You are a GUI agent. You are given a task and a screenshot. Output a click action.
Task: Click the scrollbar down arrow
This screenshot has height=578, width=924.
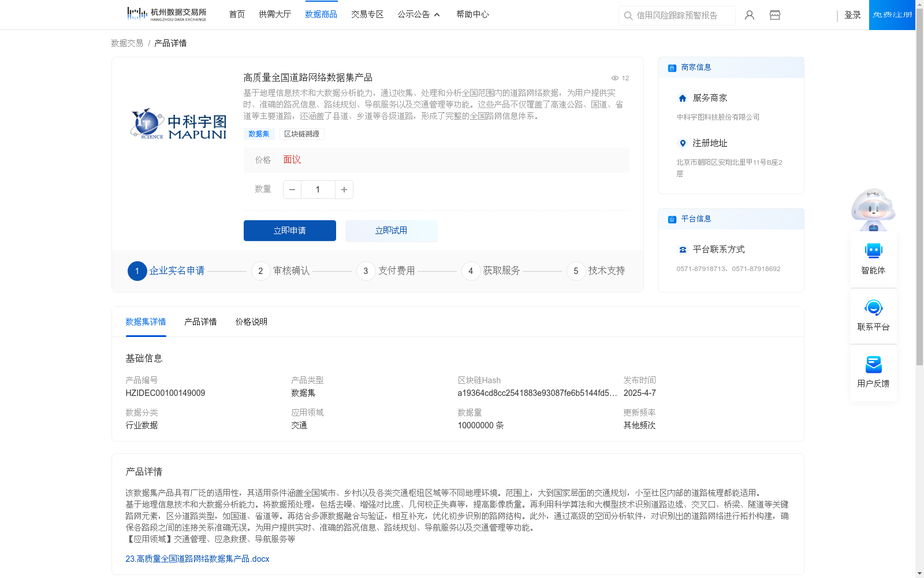[919, 573]
